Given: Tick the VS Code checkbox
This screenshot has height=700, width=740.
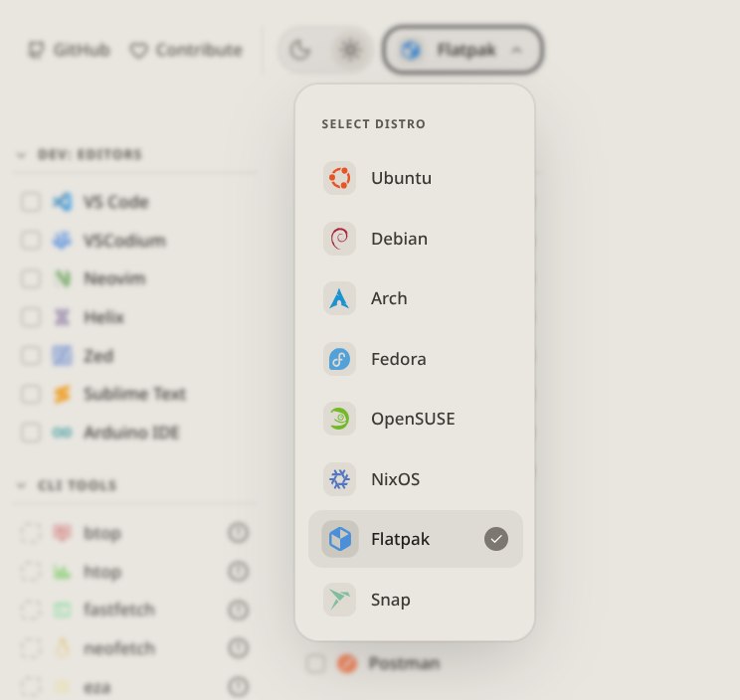Looking at the screenshot, I should (x=31, y=202).
